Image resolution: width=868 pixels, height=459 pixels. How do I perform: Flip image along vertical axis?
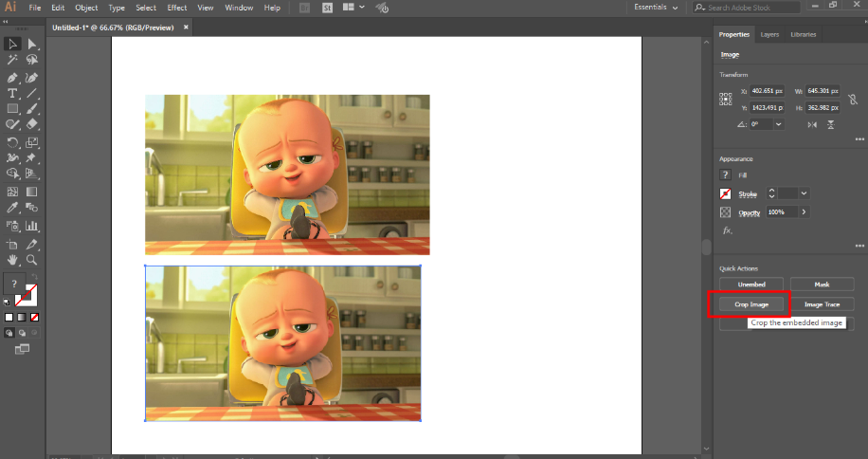coord(831,124)
